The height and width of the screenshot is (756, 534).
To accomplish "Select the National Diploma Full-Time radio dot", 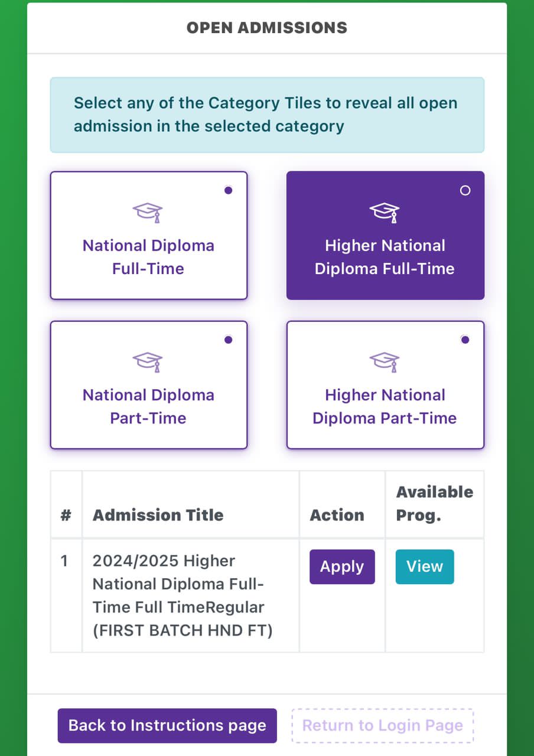I will click(x=229, y=190).
